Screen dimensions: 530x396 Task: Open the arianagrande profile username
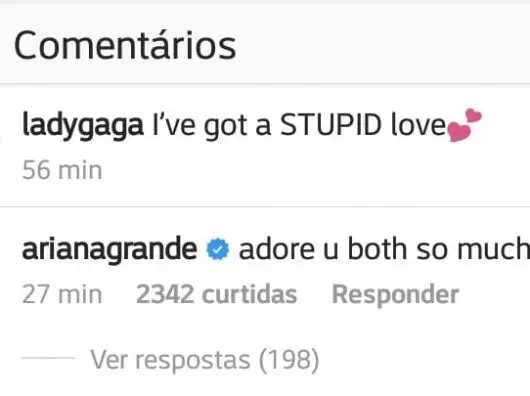(x=109, y=250)
